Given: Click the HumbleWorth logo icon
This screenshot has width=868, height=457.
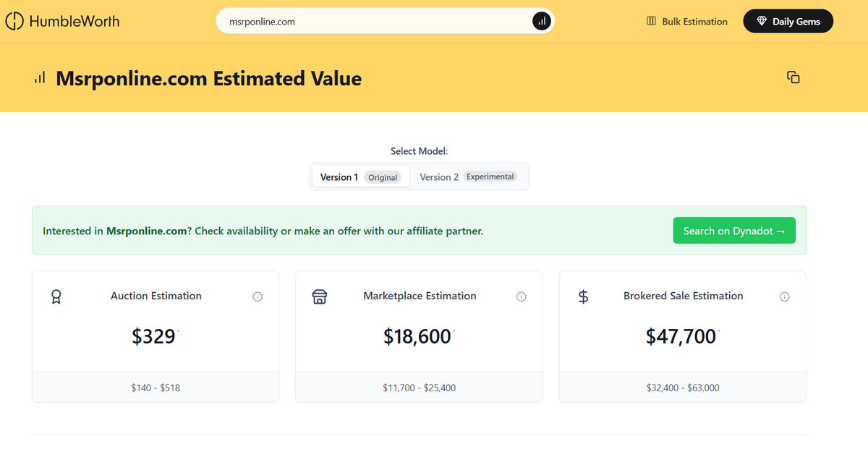Looking at the screenshot, I should [x=14, y=21].
